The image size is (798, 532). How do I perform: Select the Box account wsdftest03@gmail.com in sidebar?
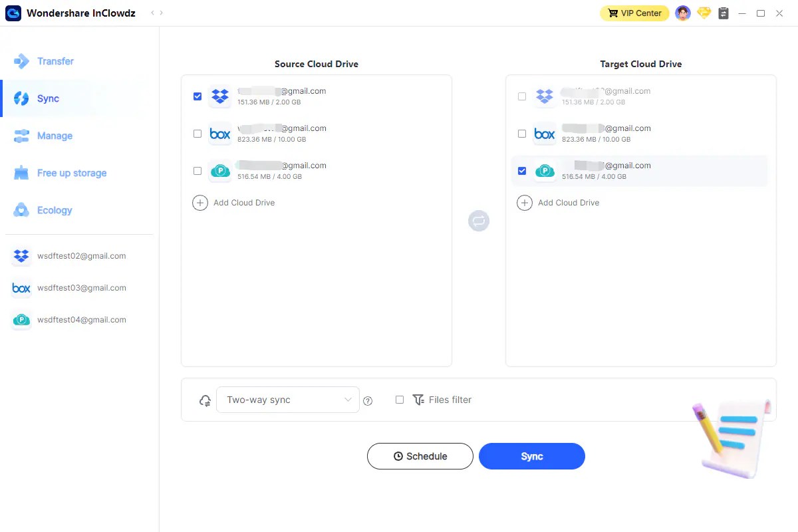click(80, 288)
